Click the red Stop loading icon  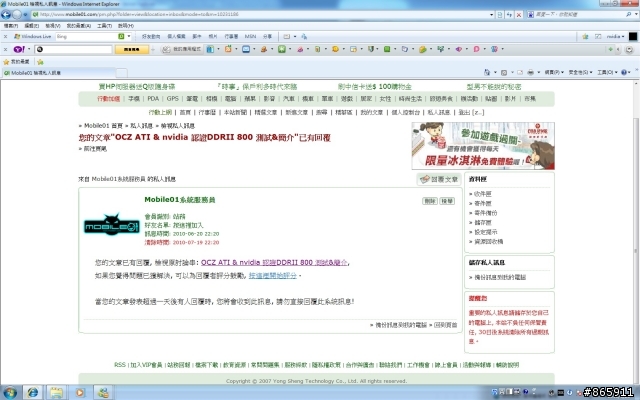[519, 15]
